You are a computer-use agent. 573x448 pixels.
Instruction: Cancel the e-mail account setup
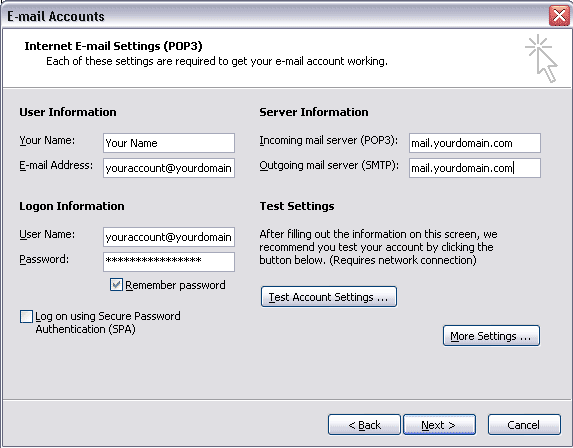(524, 425)
